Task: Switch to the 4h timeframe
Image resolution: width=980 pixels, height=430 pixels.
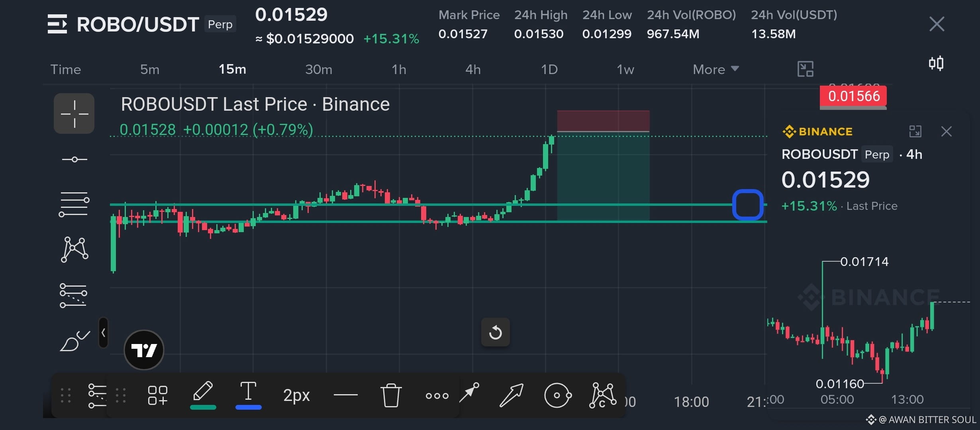Action: (x=473, y=70)
